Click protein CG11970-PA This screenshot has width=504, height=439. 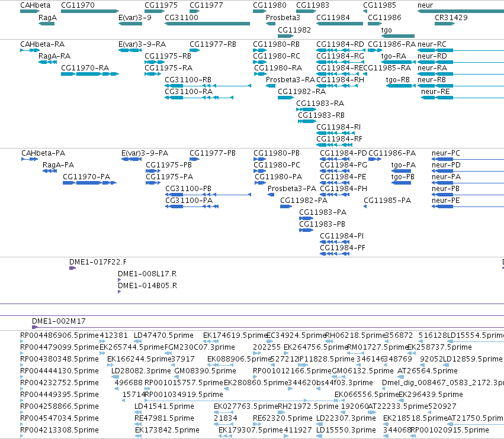coord(86,177)
